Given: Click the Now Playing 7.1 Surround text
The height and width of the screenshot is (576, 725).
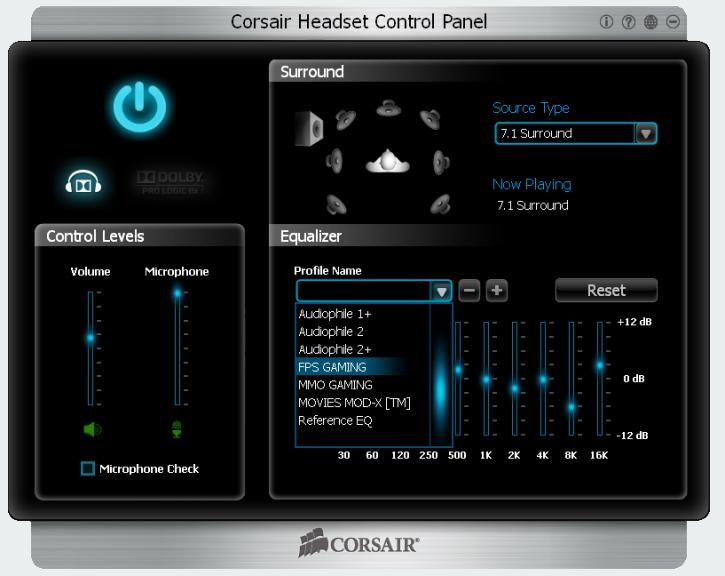Looking at the screenshot, I should (x=533, y=205).
